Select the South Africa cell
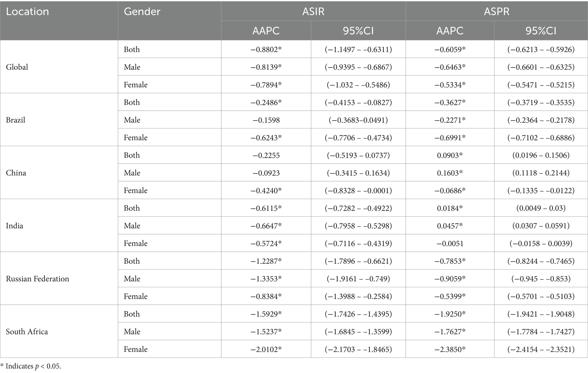This screenshot has width=588, height=373. coord(27,331)
